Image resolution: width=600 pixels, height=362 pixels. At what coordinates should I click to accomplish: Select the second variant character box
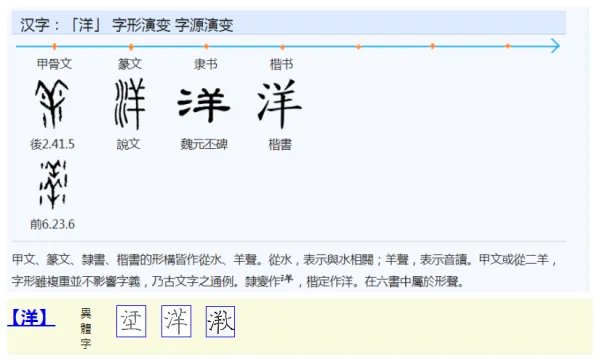click(x=176, y=321)
